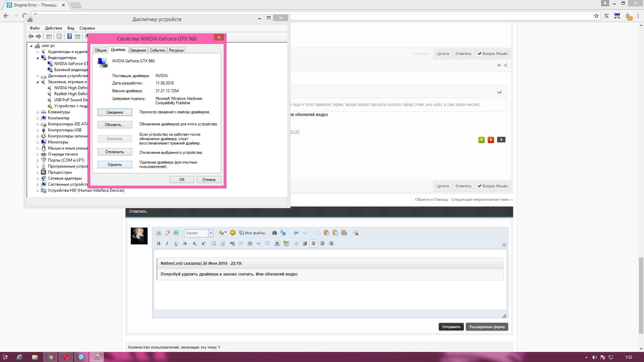This screenshot has height=362, width=644.
Task: Switch to the Сведения tab
Action: coord(138,50)
